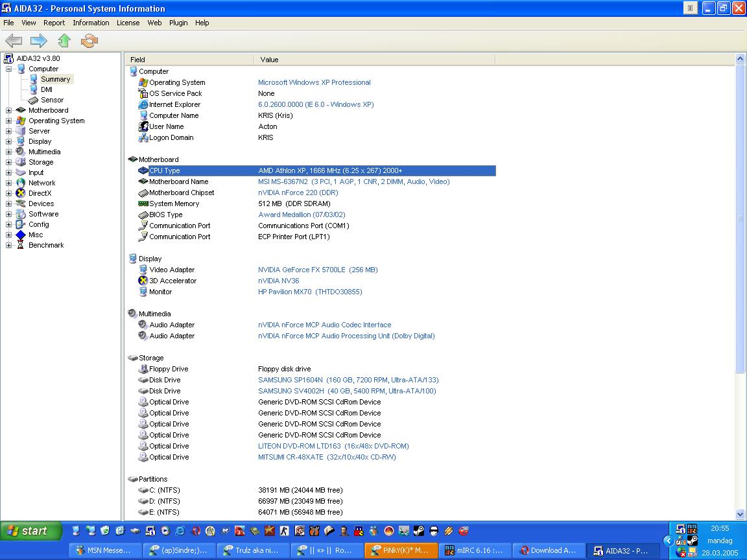Image resolution: width=747 pixels, height=560 pixels.
Task: Expand the Network tree node
Action: click(x=8, y=183)
